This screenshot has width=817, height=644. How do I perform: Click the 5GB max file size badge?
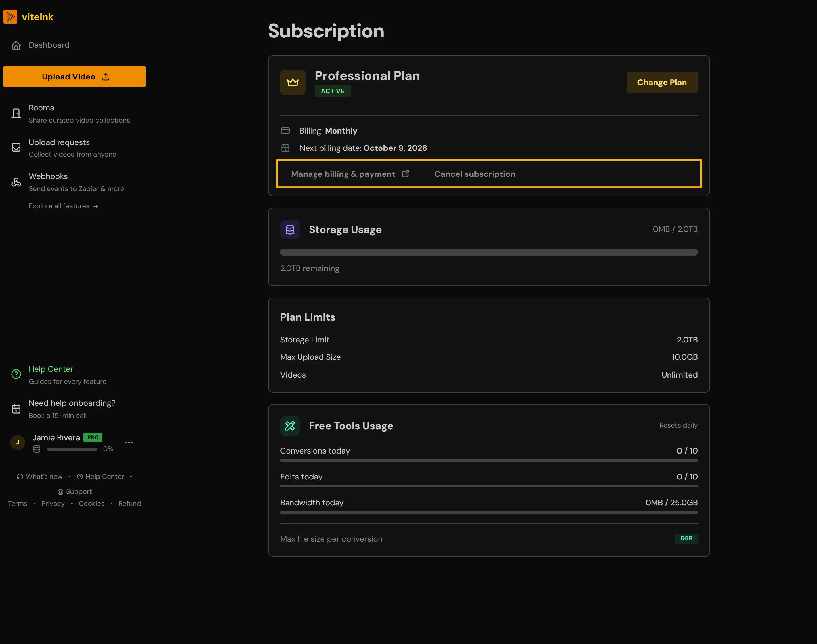coord(686,538)
